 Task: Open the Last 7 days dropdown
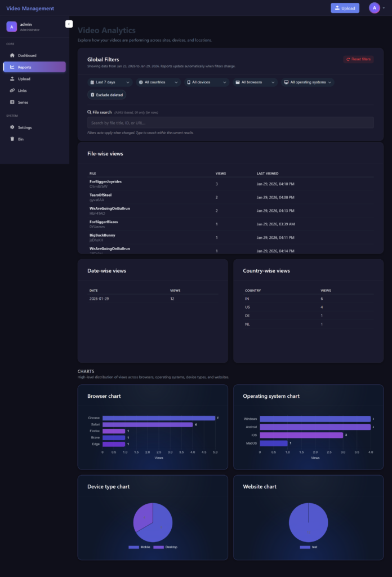coord(110,82)
